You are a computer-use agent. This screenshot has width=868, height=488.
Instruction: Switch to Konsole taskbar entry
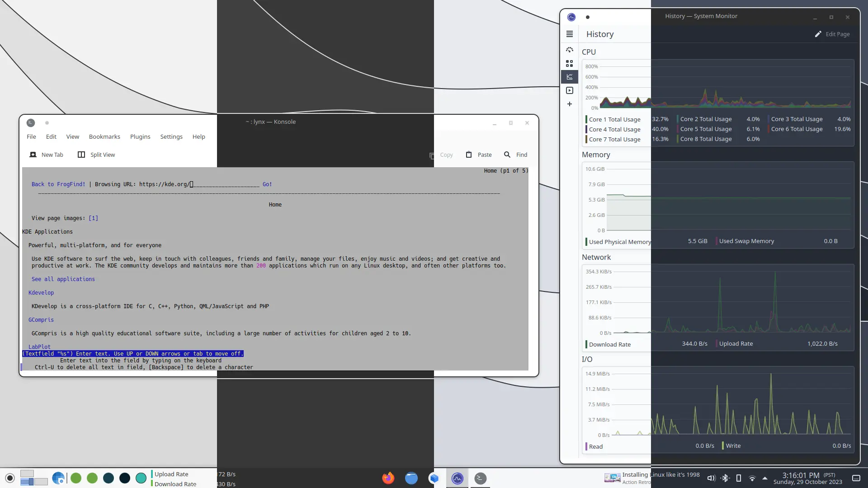tap(480, 478)
